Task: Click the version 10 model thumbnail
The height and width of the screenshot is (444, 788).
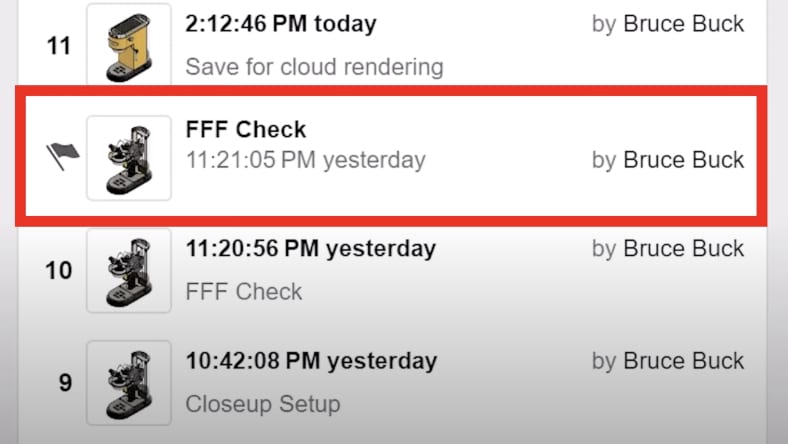Action: [128, 270]
